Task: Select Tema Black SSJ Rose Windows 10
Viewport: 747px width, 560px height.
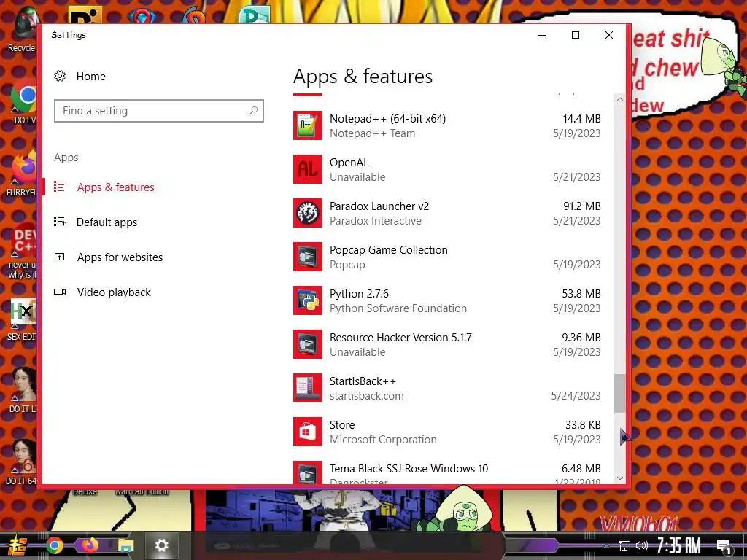Action: (x=447, y=472)
